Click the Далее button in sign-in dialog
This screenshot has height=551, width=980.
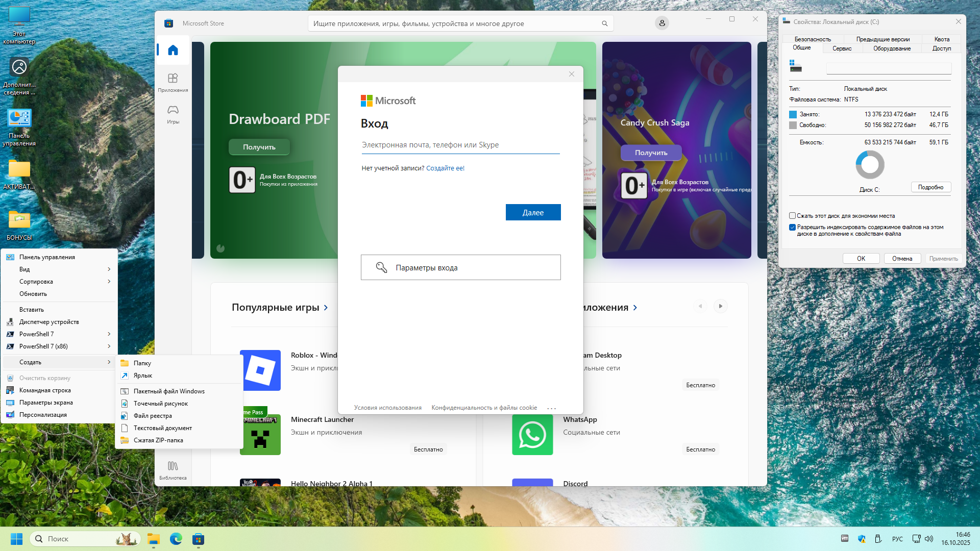[533, 213]
